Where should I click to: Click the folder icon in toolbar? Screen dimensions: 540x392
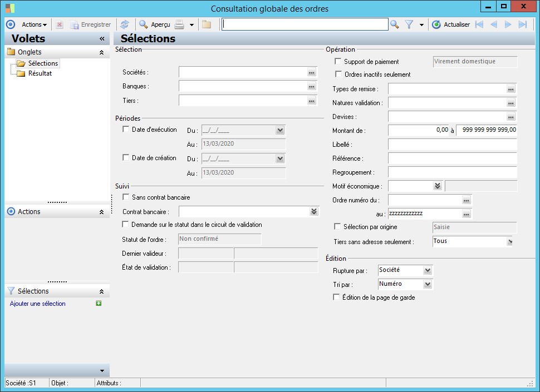click(207, 24)
